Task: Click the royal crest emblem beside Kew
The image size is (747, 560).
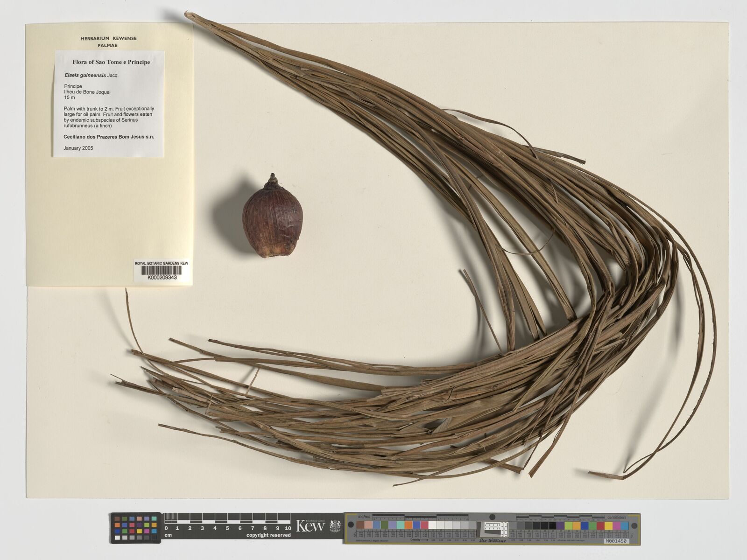Action: (x=334, y=526)
